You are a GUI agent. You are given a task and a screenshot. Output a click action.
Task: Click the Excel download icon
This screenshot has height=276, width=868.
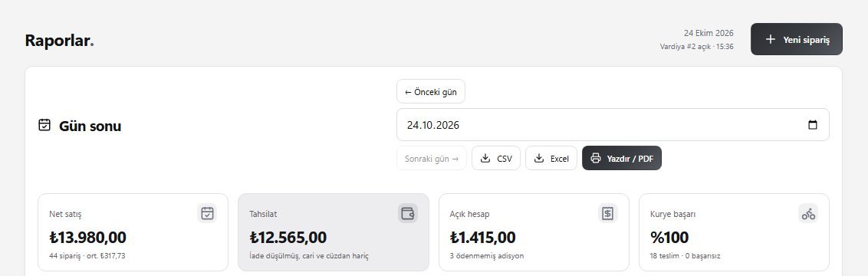[x=538, y=158]
